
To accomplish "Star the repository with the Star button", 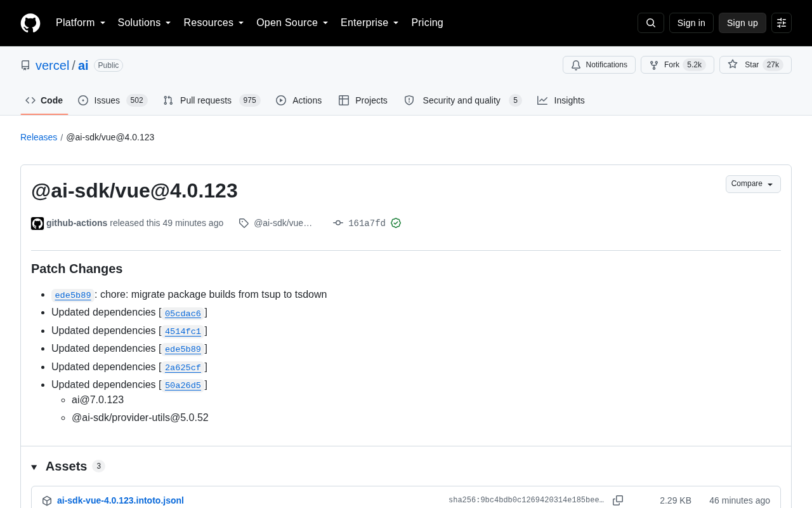I will [x=756, y=65].
